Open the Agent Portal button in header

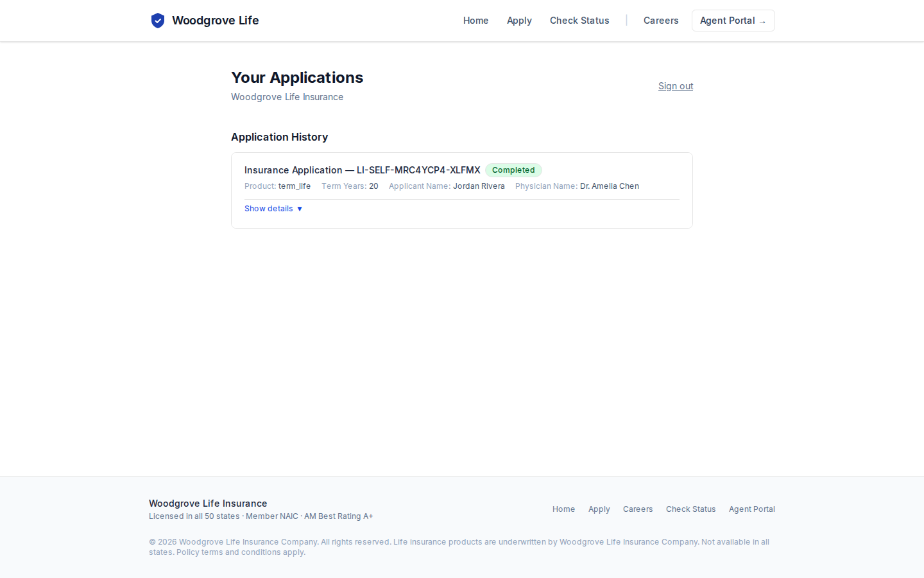click(x=733, y=21)
